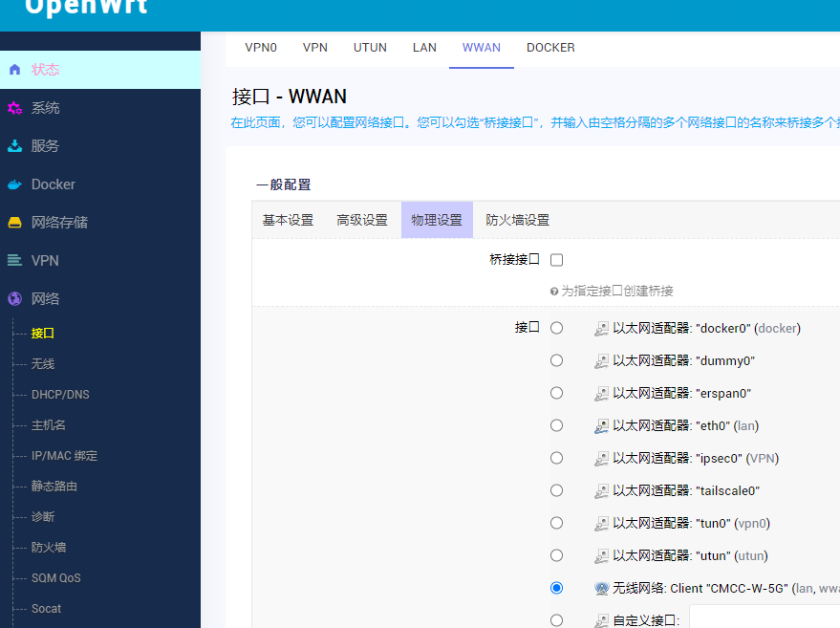Screen dimensions: 840x628
Task: Click the globe icon beside 网络
Action: pos(15,298)
